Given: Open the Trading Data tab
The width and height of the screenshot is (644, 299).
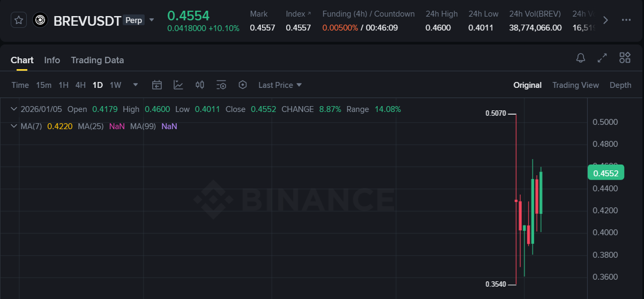Looking at the screenshot, I should (x=97, y=60).
